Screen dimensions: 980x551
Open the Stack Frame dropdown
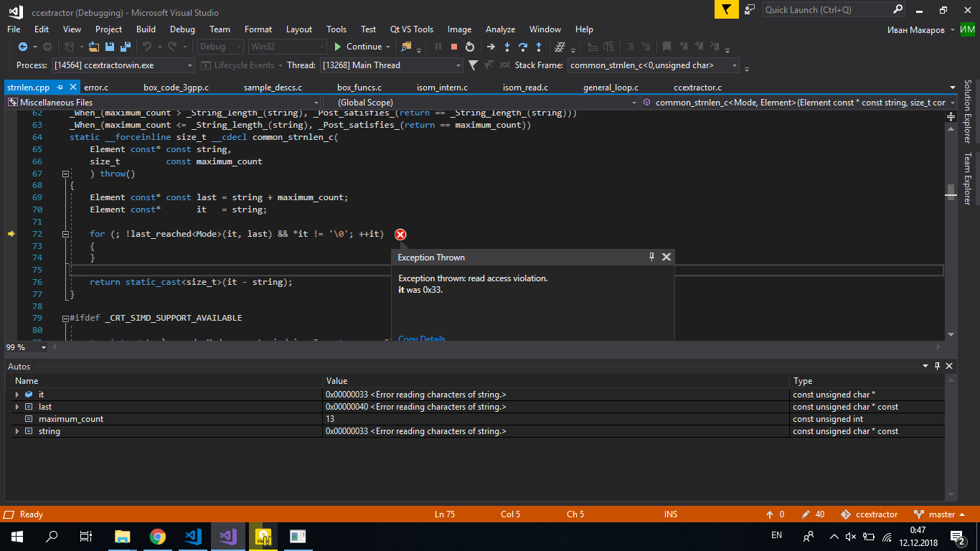coord(735,65)
